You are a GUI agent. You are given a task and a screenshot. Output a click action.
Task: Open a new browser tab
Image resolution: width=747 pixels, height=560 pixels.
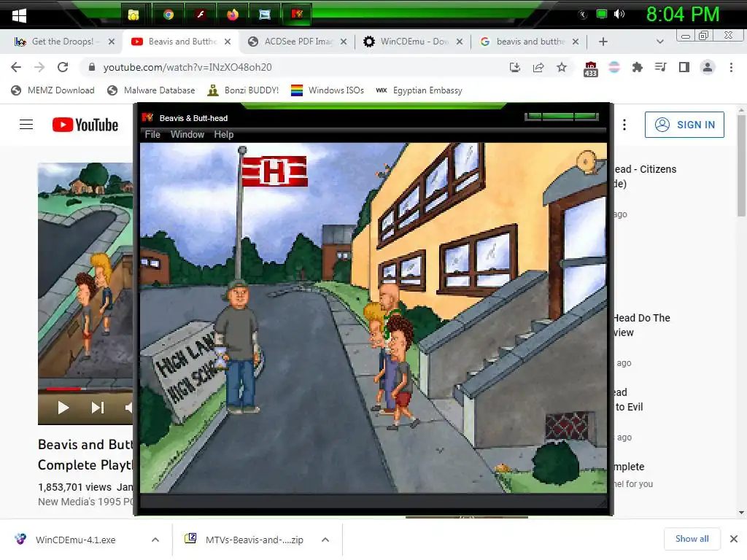[x=603, y=42]
